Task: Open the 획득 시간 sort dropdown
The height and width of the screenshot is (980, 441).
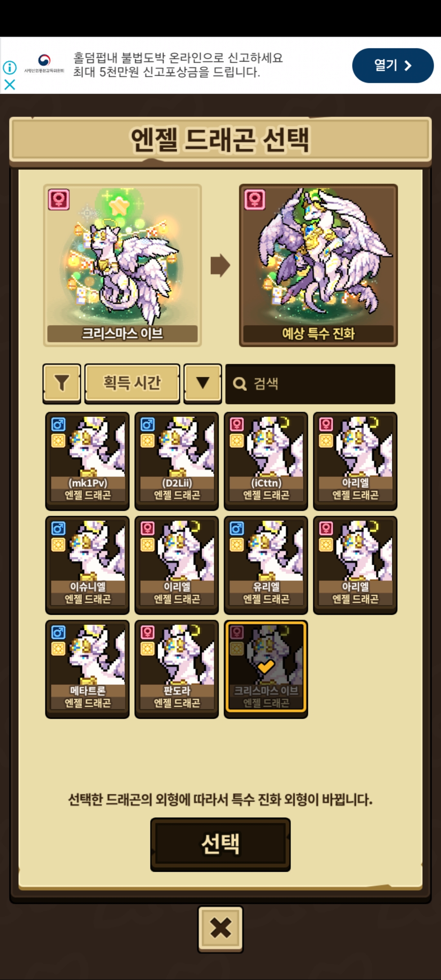Action: 132,383
